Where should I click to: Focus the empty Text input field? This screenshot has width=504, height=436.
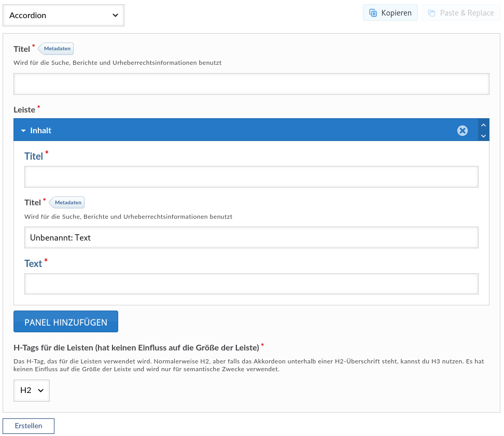251,284
